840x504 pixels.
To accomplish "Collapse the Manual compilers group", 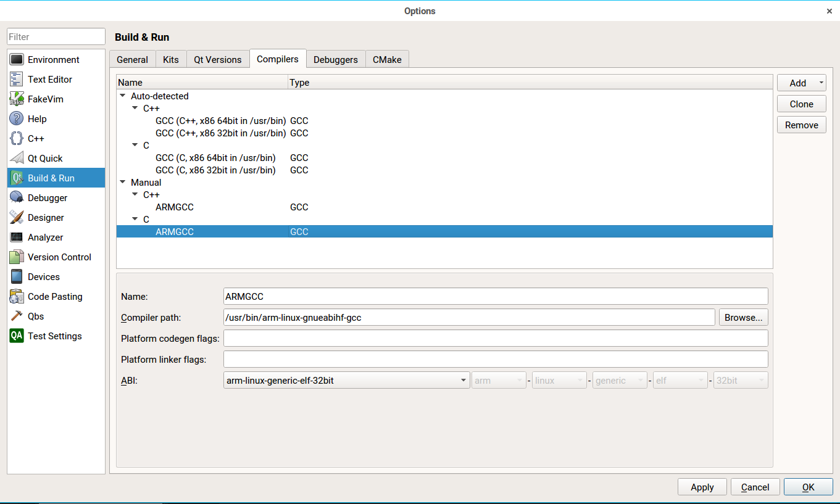I will click(x=123, y=183).
